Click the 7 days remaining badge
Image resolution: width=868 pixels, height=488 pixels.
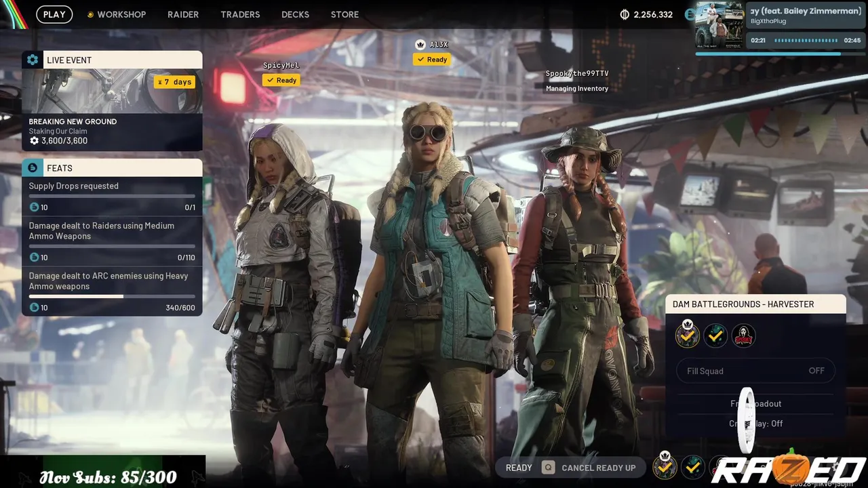click(x=175, y=82)
